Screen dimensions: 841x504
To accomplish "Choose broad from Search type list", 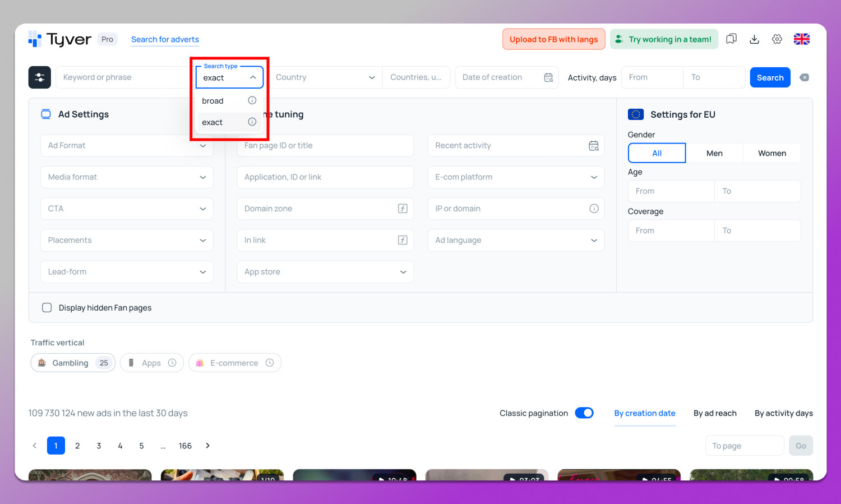I will [213, 101].
